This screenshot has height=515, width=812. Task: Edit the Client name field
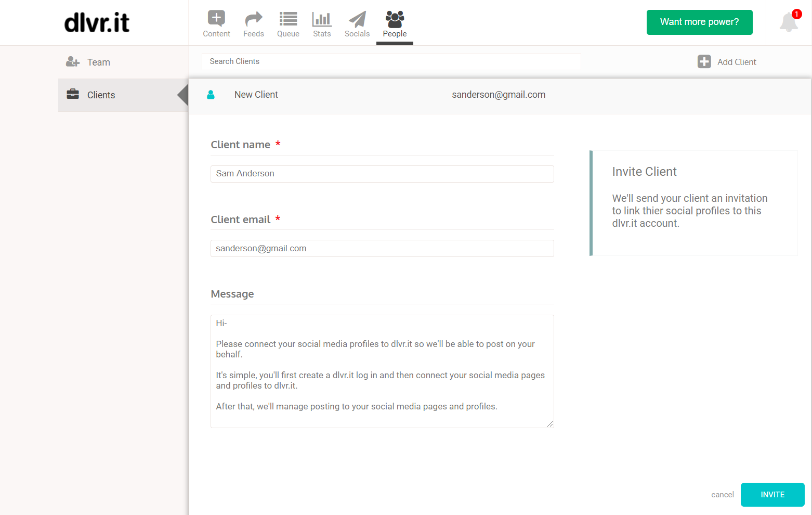tap(382, 174)
